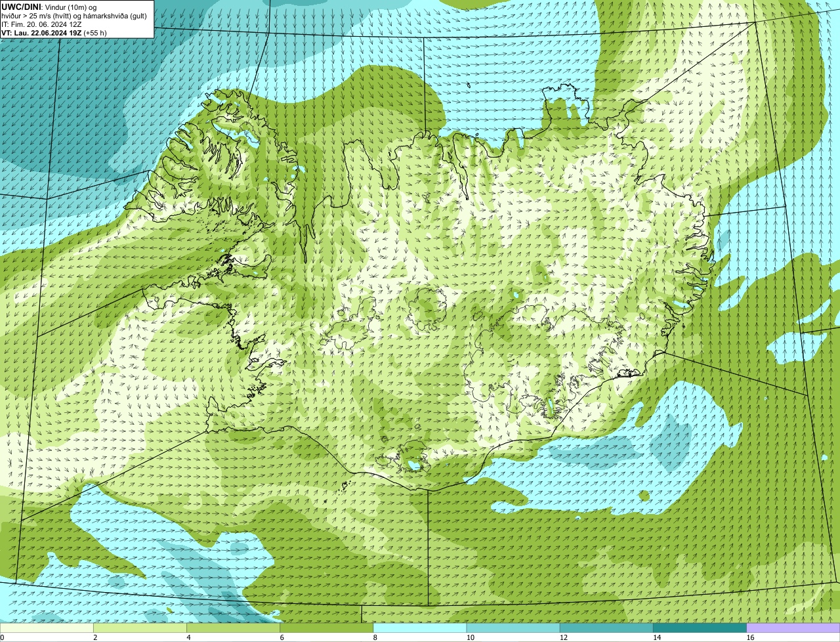Click the light cyan 8–10 legend swatch
The height and width of the screenshot is (642, 840).
pos(420,628)
